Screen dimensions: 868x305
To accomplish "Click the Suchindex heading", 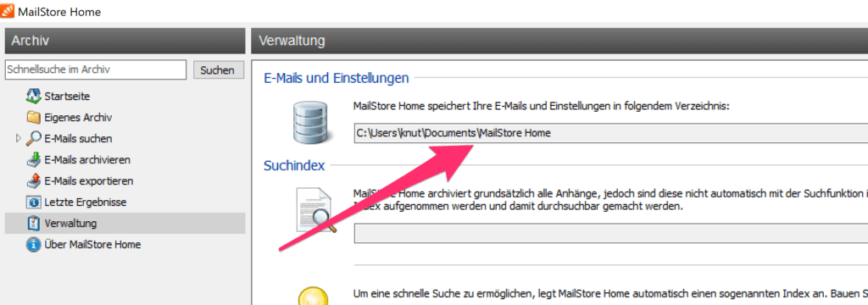I will [x=294, y=165].
